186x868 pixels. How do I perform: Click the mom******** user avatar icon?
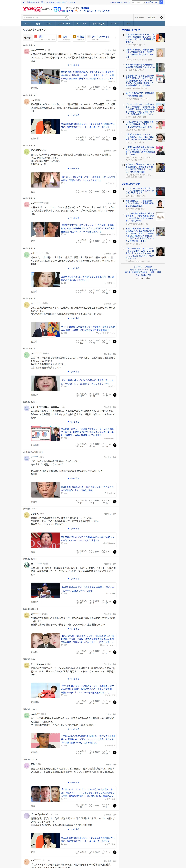(26, 52)
